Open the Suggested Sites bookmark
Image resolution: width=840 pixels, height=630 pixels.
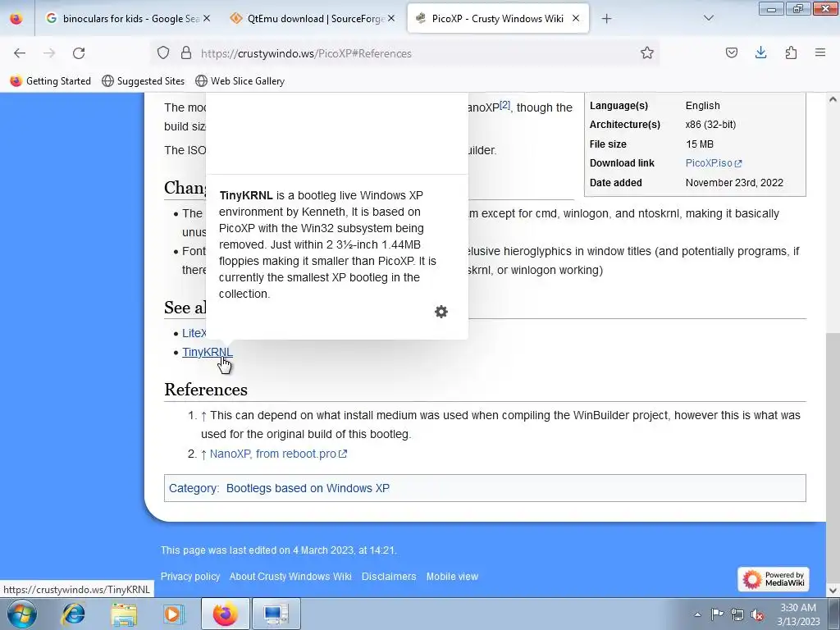[x=143, y=81]
